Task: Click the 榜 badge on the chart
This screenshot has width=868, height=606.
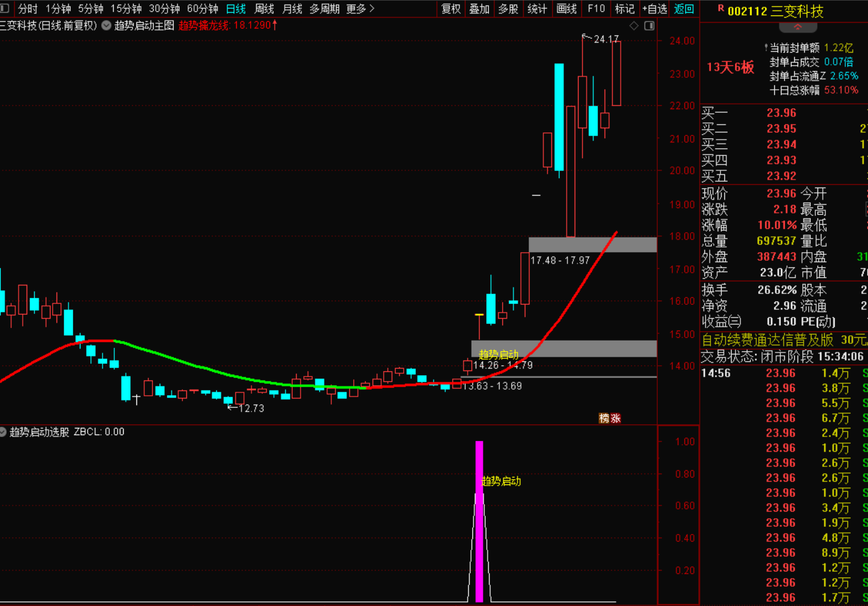Action: (x=604, y=418)
